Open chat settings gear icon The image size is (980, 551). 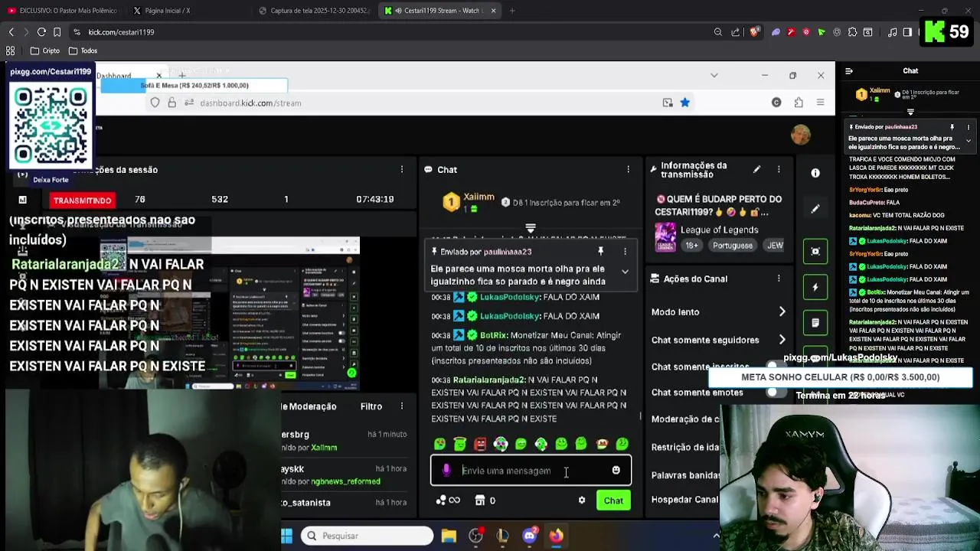coord(582,500)
